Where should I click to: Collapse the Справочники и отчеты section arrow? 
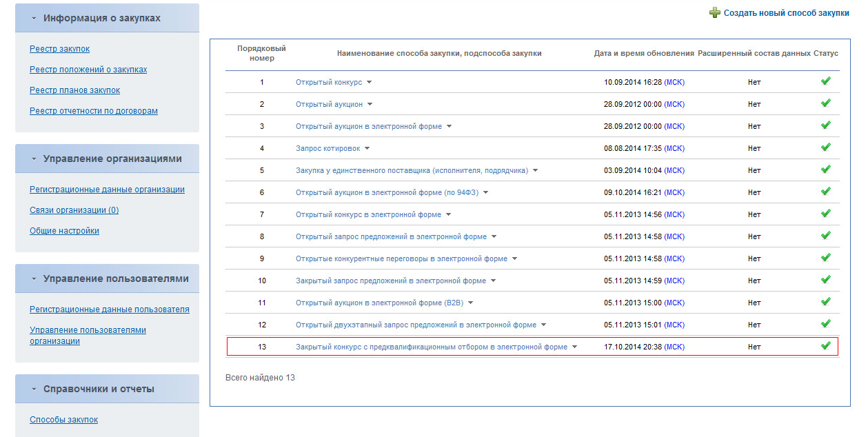(x=34, y=389)
